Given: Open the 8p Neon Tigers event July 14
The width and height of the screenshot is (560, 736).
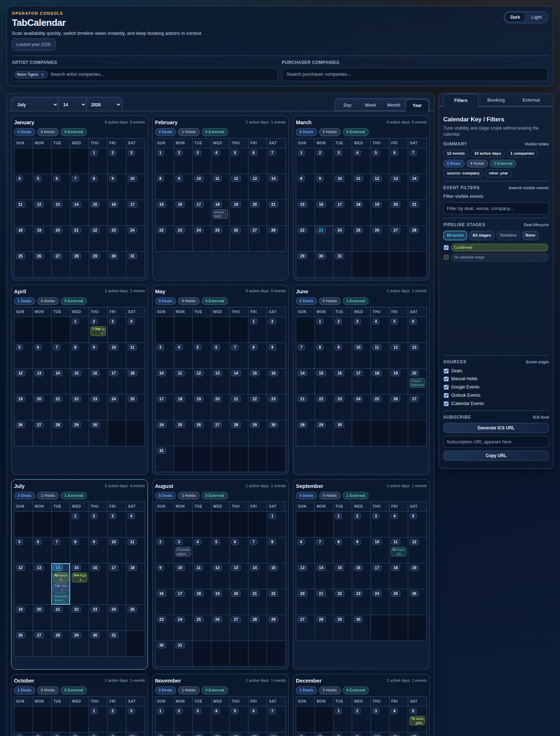Looking at the screenshot, I should [x=61, y=577].
